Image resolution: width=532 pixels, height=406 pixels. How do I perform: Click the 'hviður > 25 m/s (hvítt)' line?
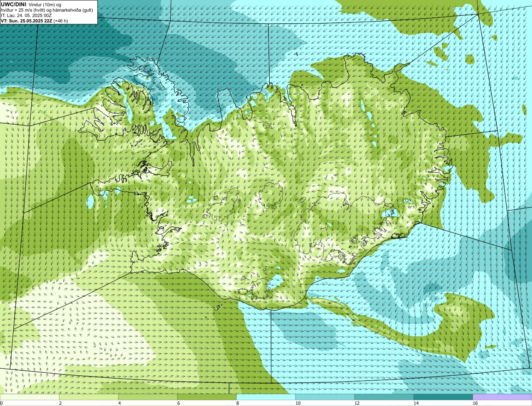click(48, 10)
